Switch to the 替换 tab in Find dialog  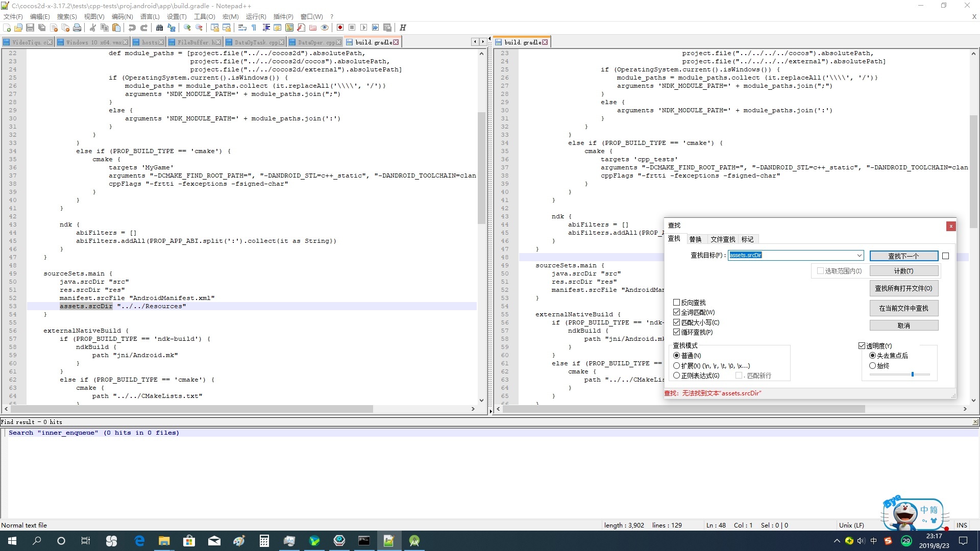click(x=695, y=239)
